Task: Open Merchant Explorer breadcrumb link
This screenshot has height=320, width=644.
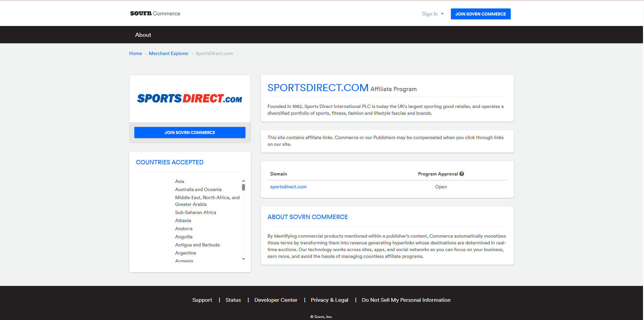Action: 168,53
